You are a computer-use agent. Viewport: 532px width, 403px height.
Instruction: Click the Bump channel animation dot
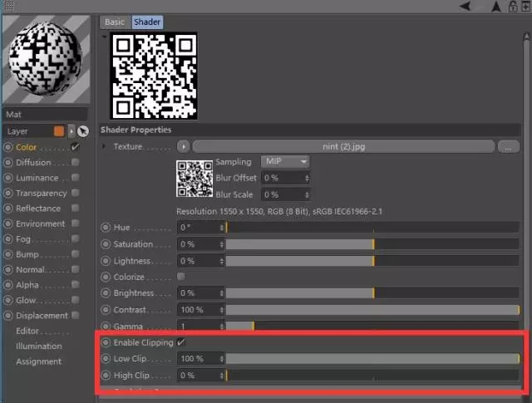8,254
